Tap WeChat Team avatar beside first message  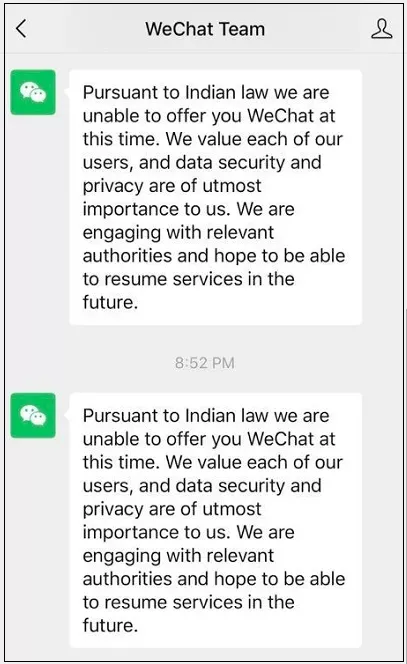(33, 92)
